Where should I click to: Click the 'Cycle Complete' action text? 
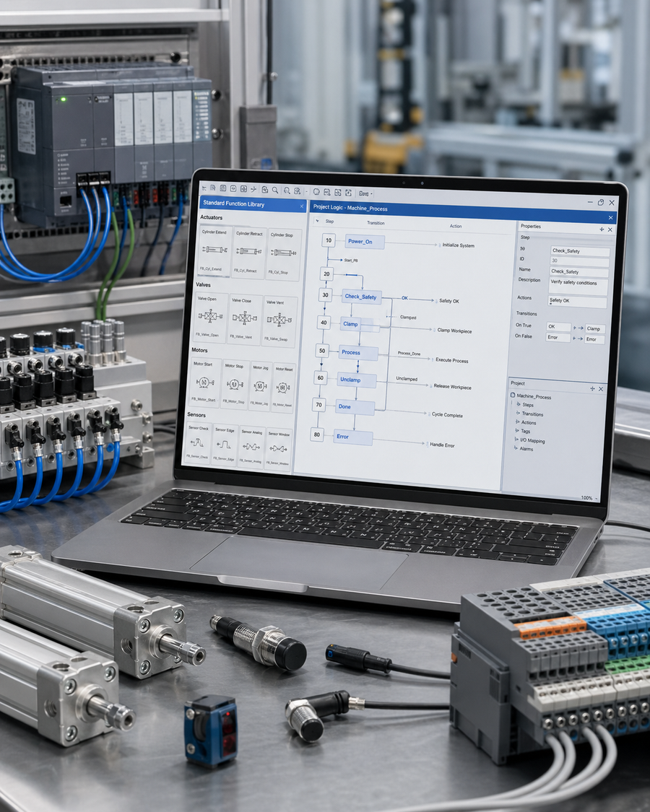tap(447, 415)
